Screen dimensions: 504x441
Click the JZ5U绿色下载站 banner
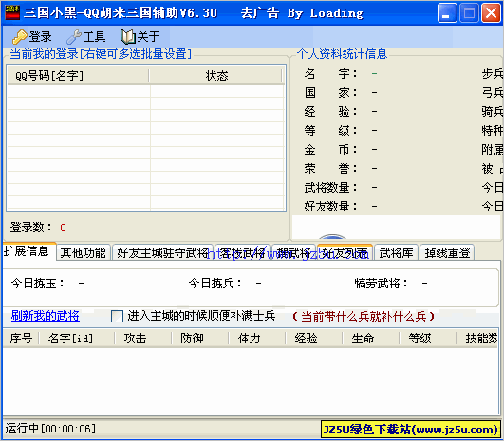(x=410, y=430)
